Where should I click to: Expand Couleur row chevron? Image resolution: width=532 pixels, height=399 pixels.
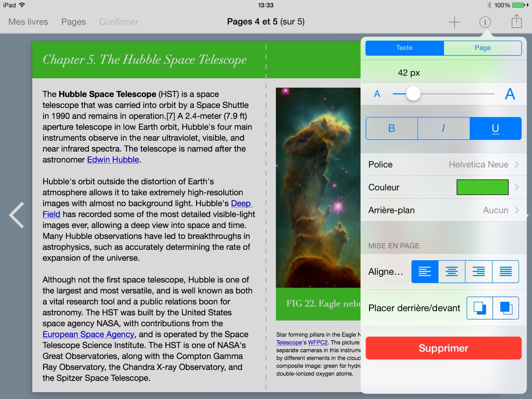[517, 187]
